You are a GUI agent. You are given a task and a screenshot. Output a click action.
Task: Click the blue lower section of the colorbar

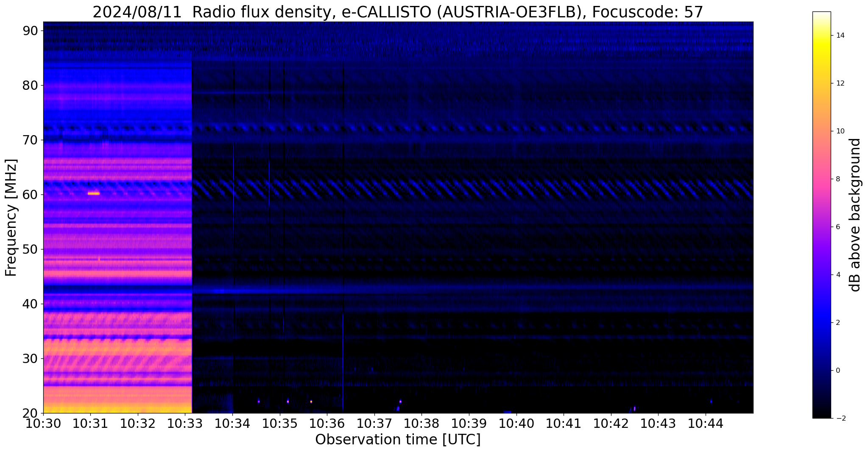821,322
